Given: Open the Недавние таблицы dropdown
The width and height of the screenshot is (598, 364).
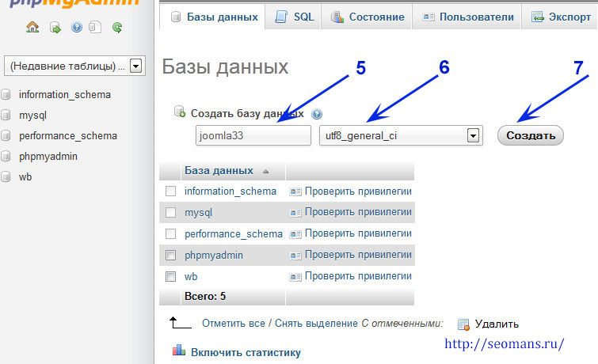Looking at the screenshot, I should click(74, 66).
